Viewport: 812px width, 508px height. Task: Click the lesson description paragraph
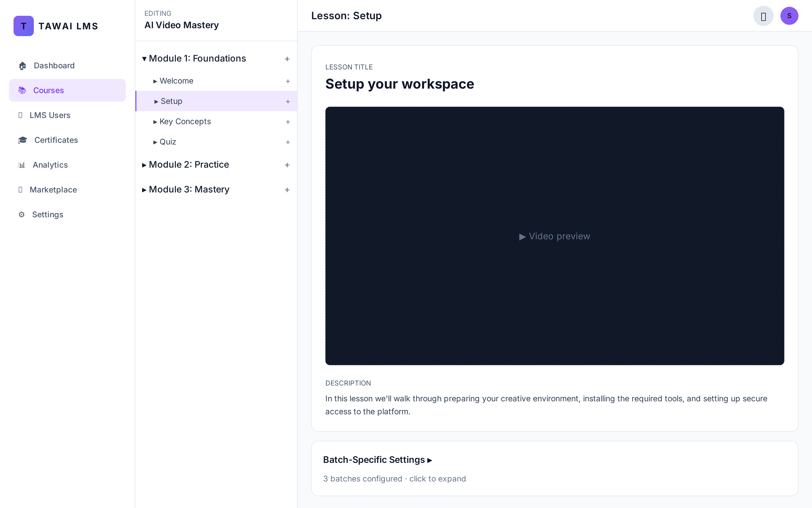point(546,405)
